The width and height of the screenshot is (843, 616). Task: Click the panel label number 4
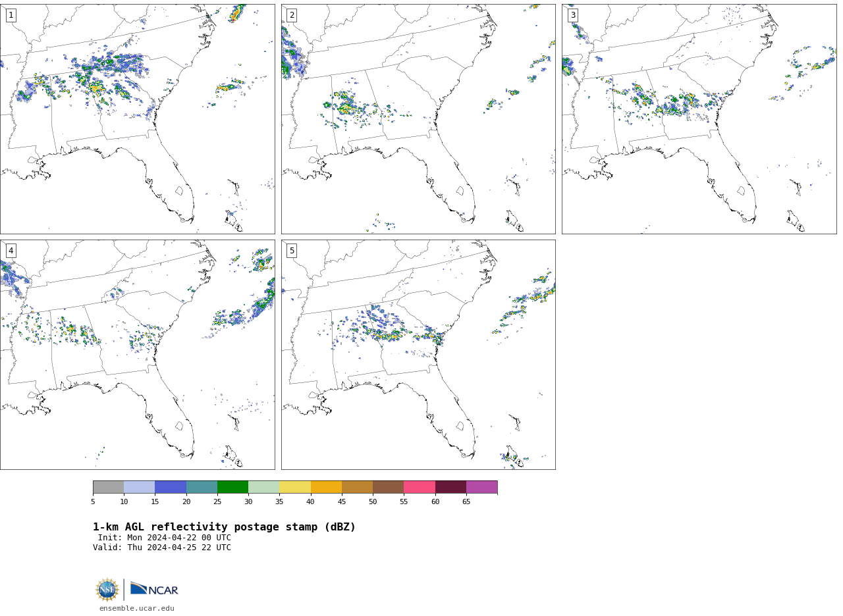coord(11,251)
